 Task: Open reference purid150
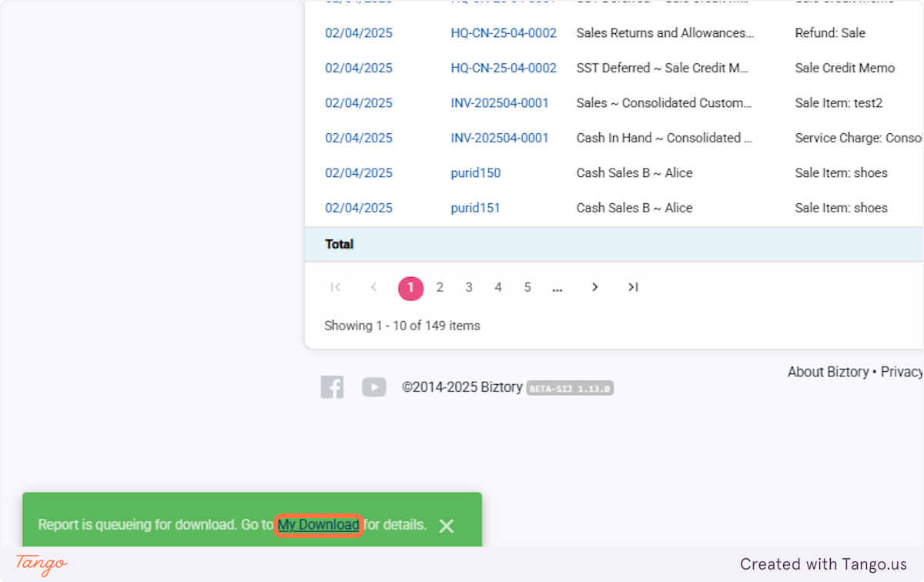476,173
